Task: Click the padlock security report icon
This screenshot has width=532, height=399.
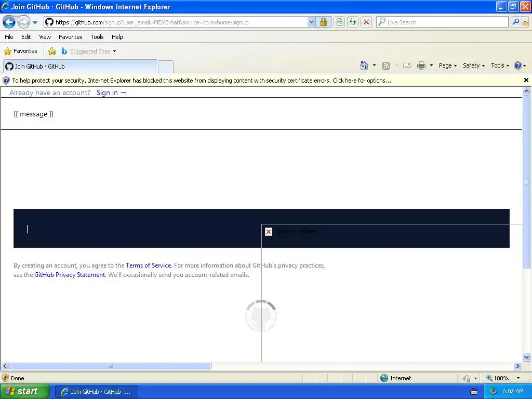Action: 323,22
